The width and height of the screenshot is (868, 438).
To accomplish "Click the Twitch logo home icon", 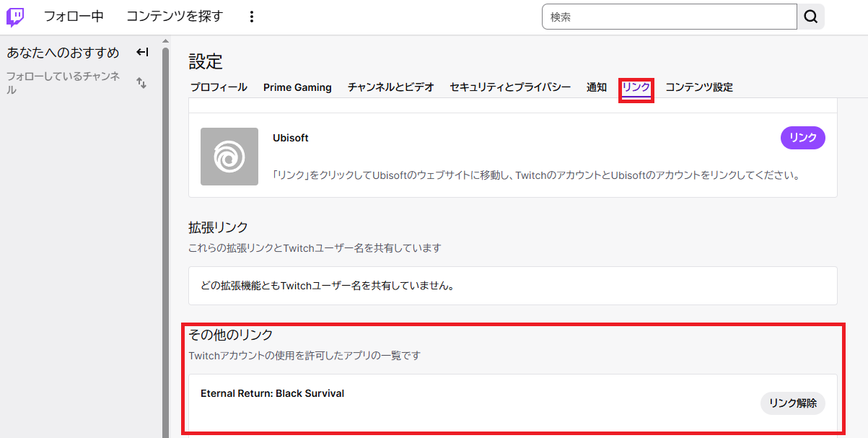I will pyautogui.click(x=15, y=17).
